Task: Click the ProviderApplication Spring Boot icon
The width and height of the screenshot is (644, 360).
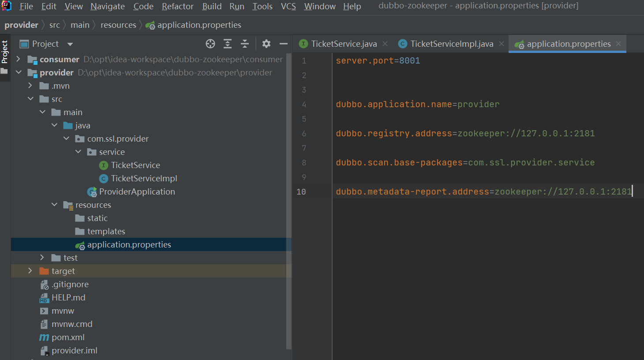Action: [x=92, y=192]
